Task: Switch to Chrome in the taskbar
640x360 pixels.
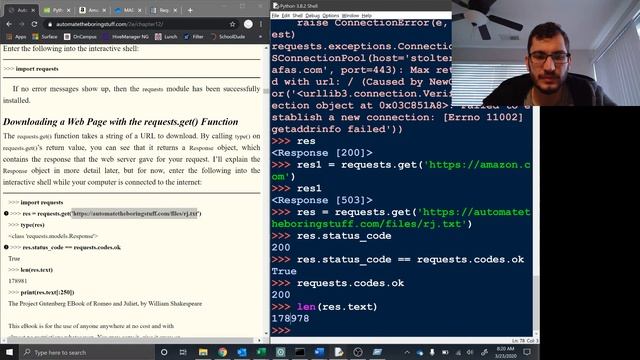Action: pos(222,352)
